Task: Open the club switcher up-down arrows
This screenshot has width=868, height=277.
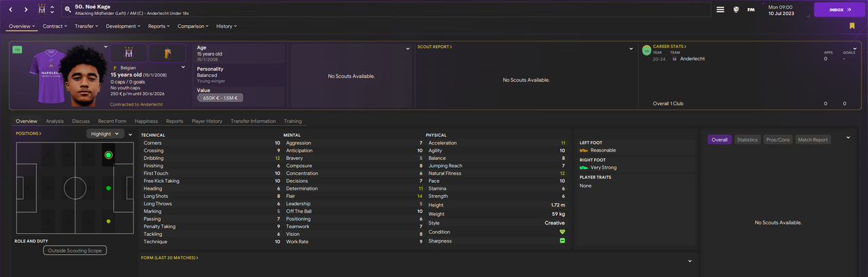Action: pyautogui.click(x=54, y=9)
